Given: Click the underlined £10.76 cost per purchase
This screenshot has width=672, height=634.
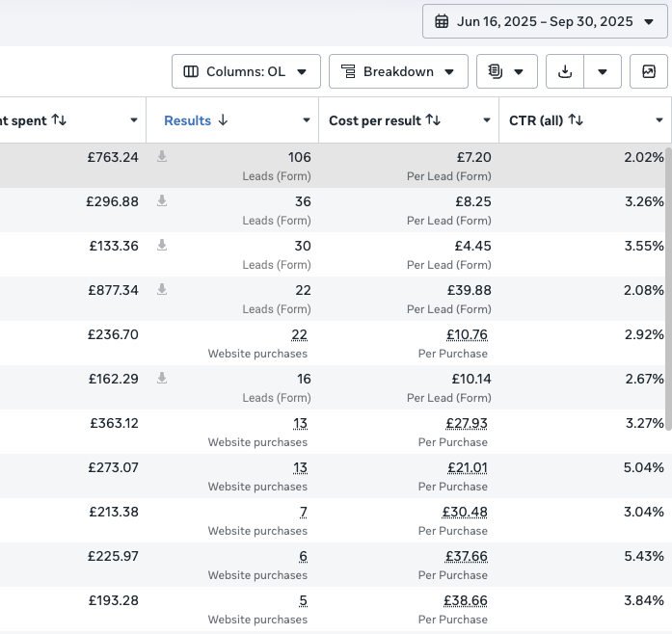Looking at the screenshot, I should click(467, 334).
